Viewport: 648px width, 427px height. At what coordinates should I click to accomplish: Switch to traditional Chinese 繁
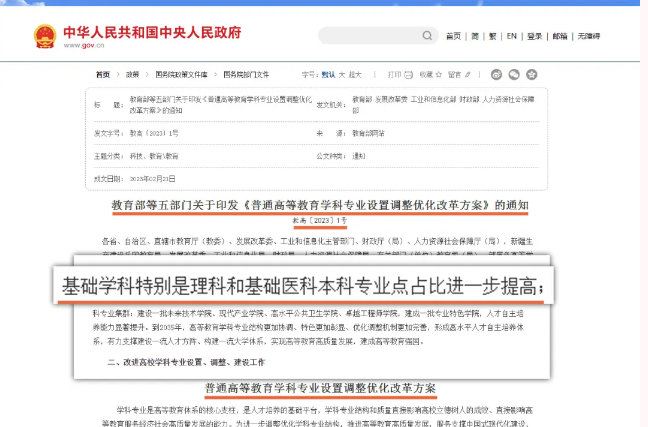492,36
